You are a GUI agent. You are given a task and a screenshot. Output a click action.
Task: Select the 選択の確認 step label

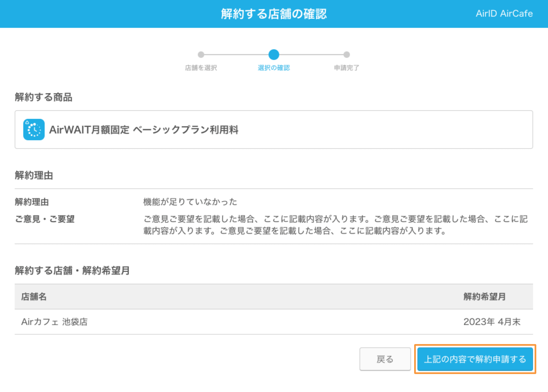pyautogui.click(x=274, y=68)
